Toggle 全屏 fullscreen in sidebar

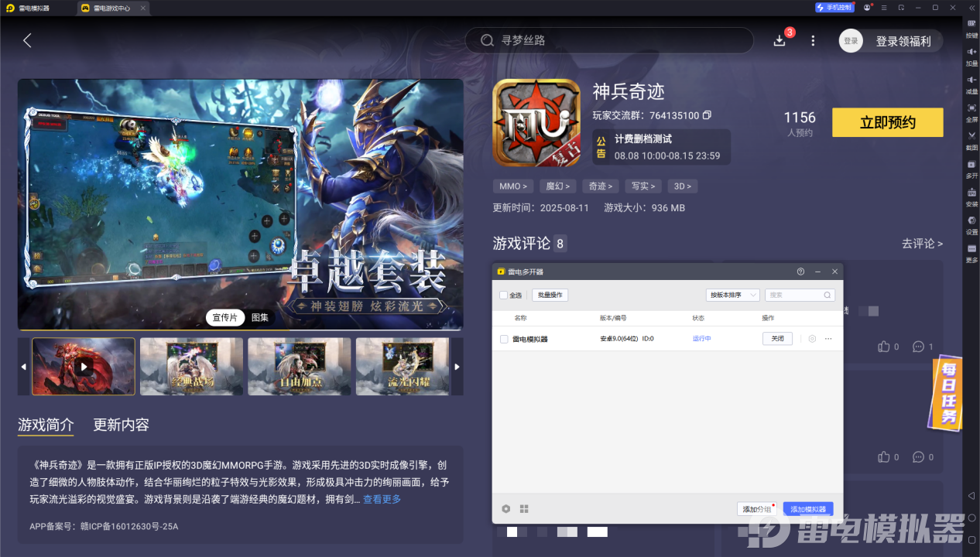point(971,112)
